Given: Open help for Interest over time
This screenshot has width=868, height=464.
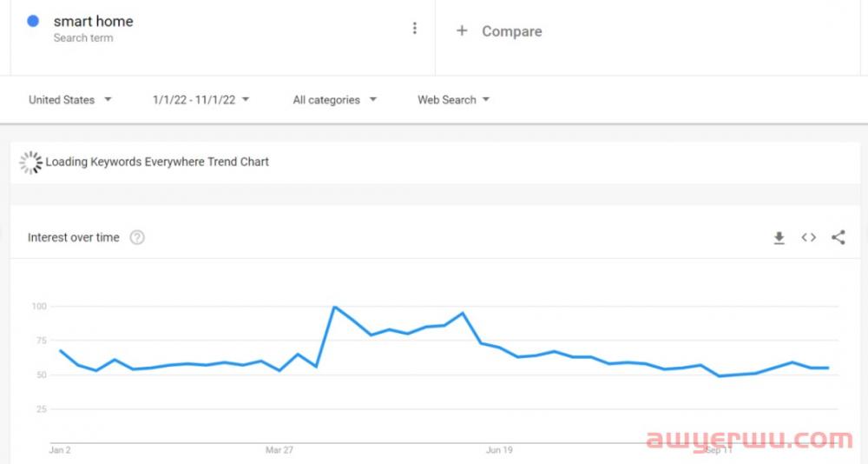Looking at the screenshot, I should point(137,237).
